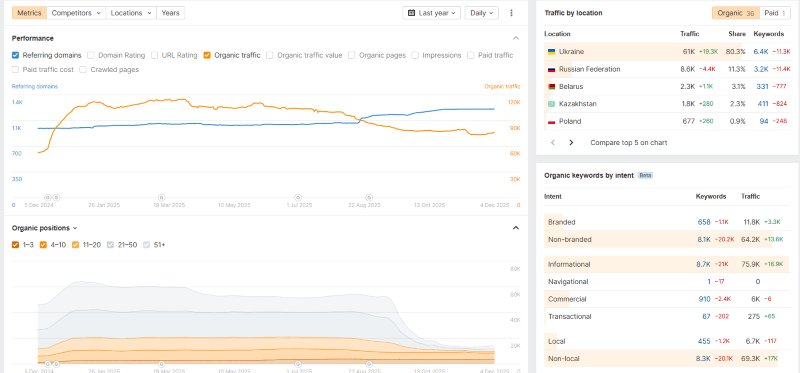Toggle the 21–50 positions checkbox

click(110, 245)
